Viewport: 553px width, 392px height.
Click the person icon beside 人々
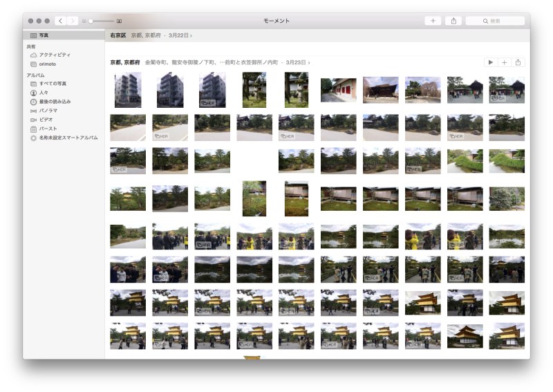click(33, 93)
